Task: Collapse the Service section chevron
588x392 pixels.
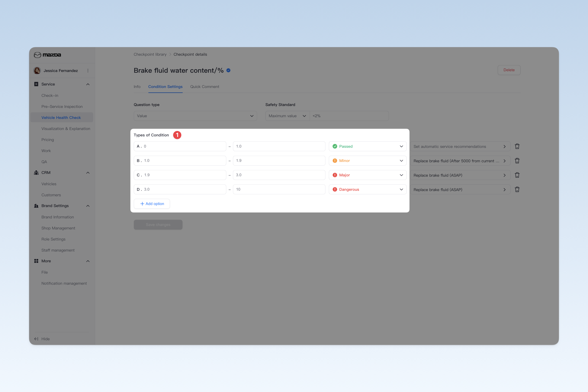Action: (x=88, y=84)
